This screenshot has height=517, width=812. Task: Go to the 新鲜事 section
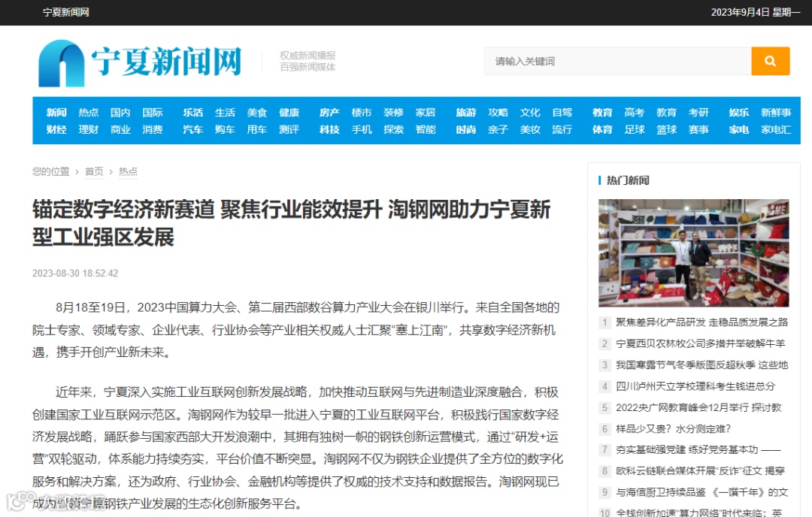pos(776,112)
